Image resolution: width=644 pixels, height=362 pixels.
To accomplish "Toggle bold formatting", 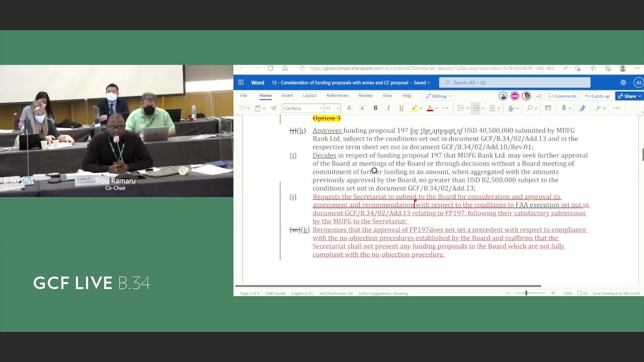I will [375, 108].
